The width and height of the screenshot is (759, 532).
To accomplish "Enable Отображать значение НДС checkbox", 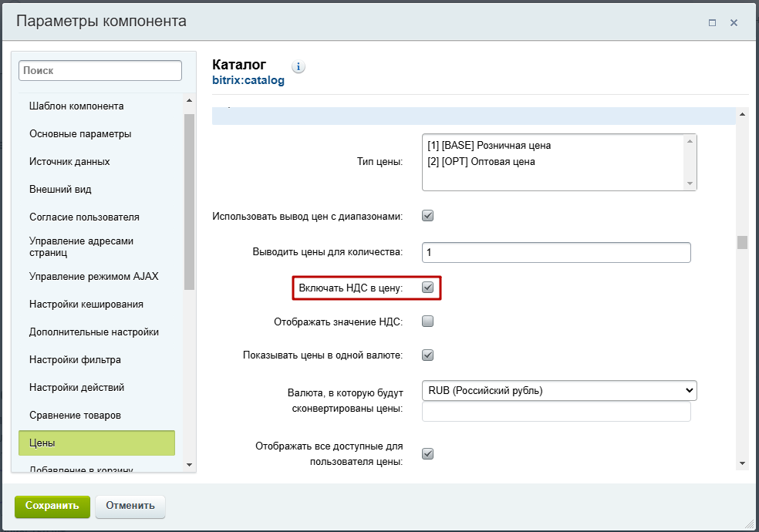I will click(x=427, y=322).
